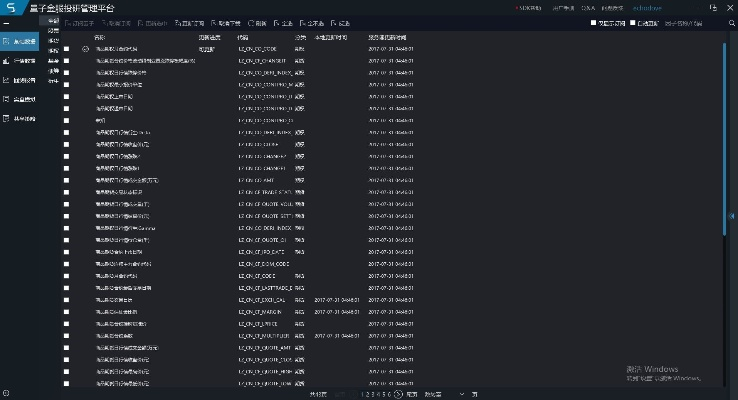Image resolution: width=738 pixels, height=400 pixels.
Task: Go to page 2 in the pagination bar
Action: pos(367,394)
